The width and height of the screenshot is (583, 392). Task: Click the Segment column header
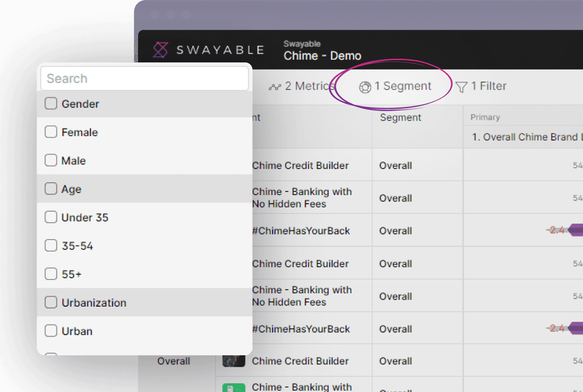click(400, 118)
